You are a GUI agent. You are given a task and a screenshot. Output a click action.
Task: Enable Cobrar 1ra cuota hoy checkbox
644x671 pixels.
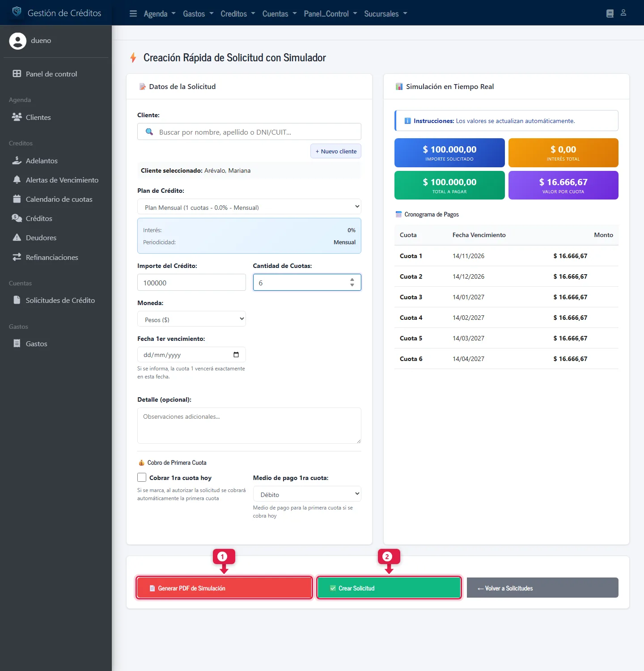(x=142, y=477)
